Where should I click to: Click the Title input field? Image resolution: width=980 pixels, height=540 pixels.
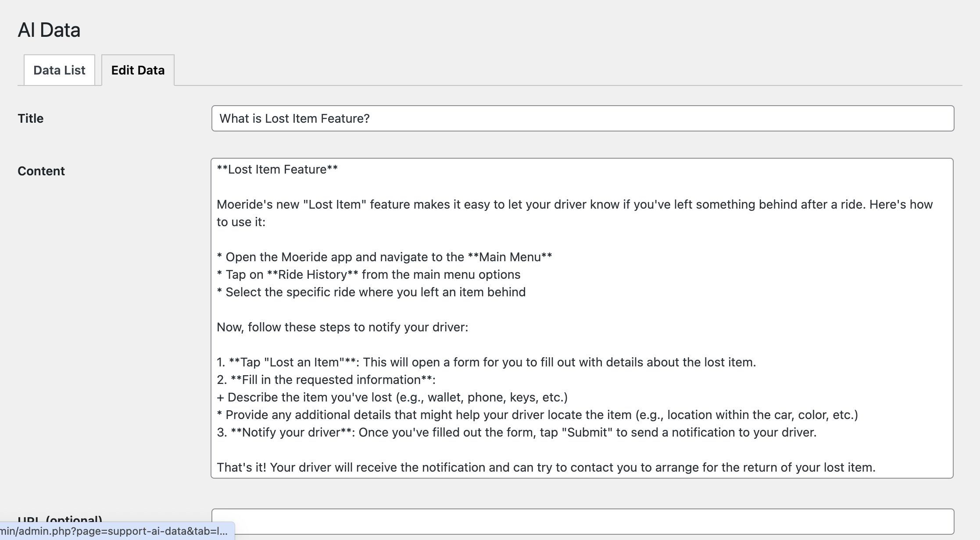583,118
